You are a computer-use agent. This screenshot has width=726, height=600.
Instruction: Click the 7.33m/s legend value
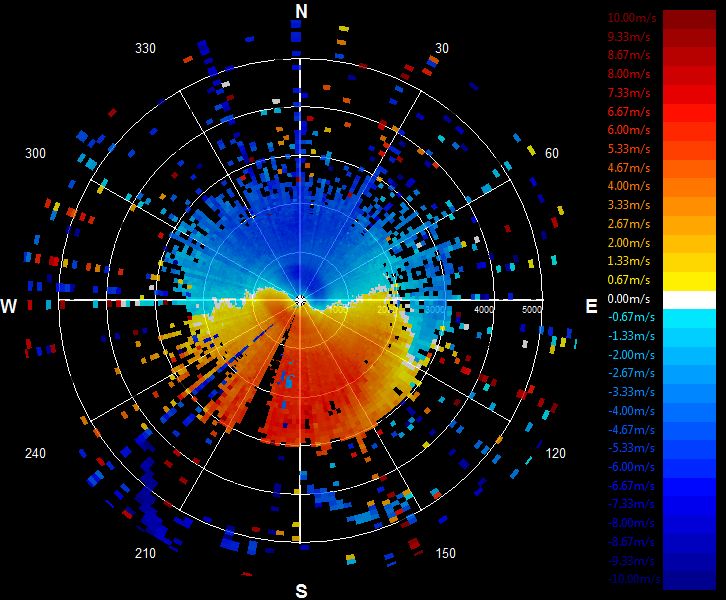tap(629, 93)
